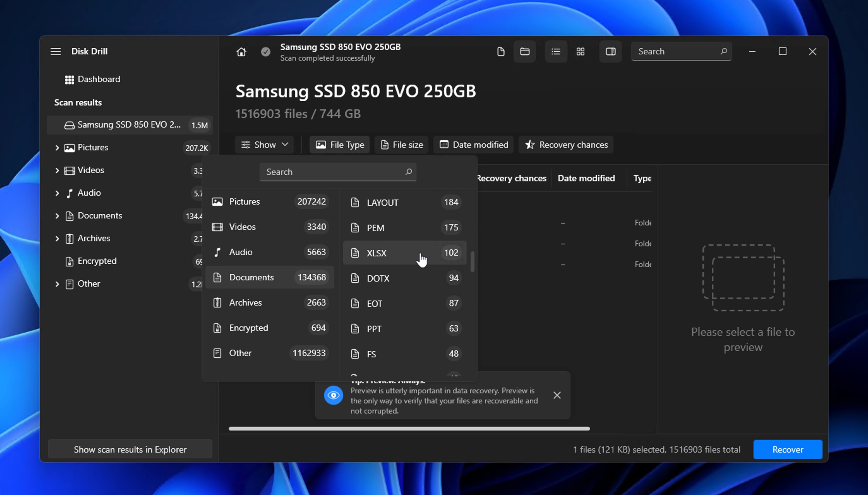Sort by Type column header
The width and height of the screenshot is (868, 495).
point(642,178)
